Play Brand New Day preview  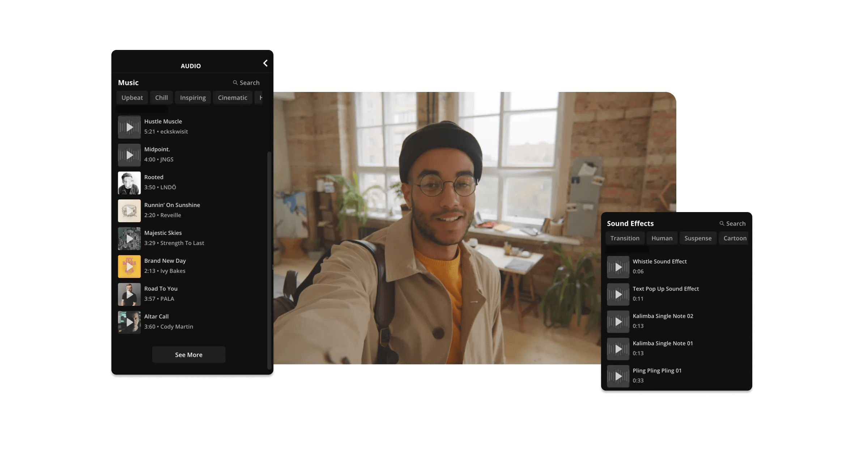coord(129,266)
